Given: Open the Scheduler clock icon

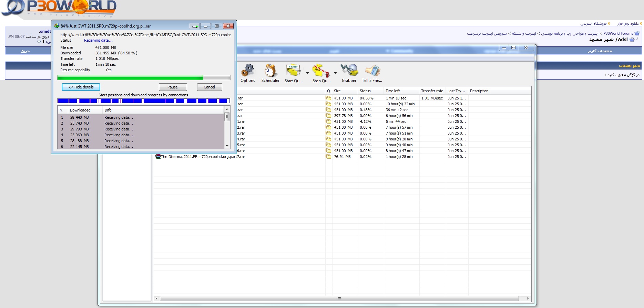Looking at the screenshot, I should point(270,71).
